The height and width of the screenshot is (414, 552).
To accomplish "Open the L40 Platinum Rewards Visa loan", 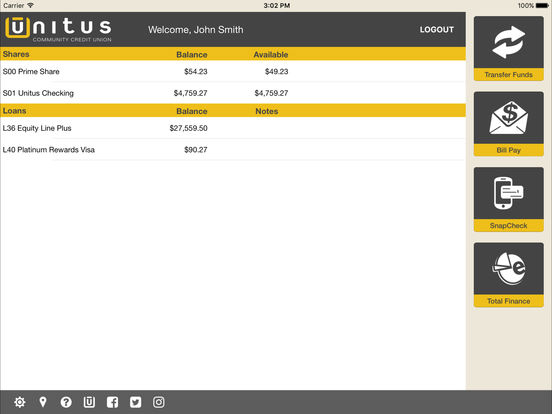I will click(x=233, y=150).
